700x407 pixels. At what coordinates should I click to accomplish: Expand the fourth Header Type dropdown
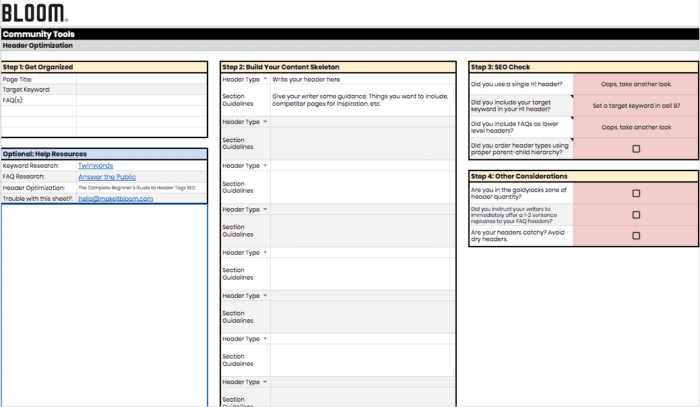265,209
